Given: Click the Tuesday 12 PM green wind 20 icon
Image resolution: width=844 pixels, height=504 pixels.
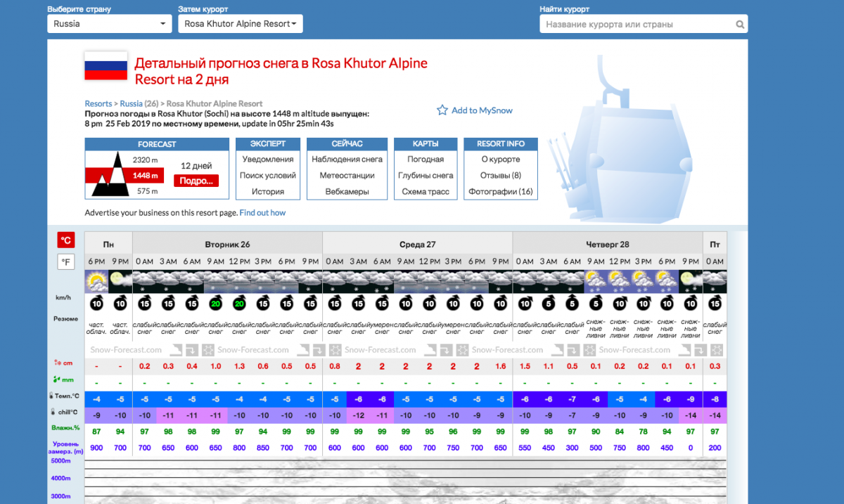Looking at the screenshot, I should pyautogui.click(x=239, y=304).
